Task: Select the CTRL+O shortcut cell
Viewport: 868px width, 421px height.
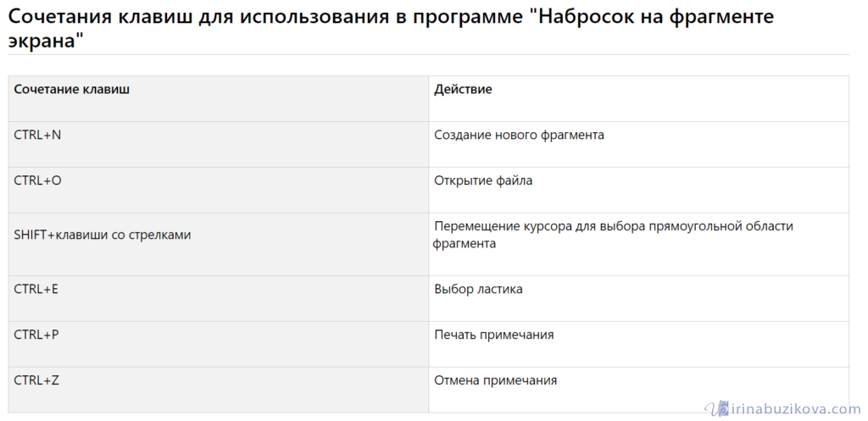Action: point(38,180)
